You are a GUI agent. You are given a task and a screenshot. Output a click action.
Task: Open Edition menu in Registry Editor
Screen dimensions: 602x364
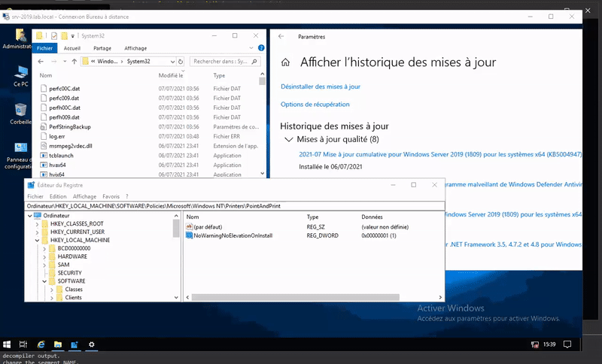click(x=58, y=196)
